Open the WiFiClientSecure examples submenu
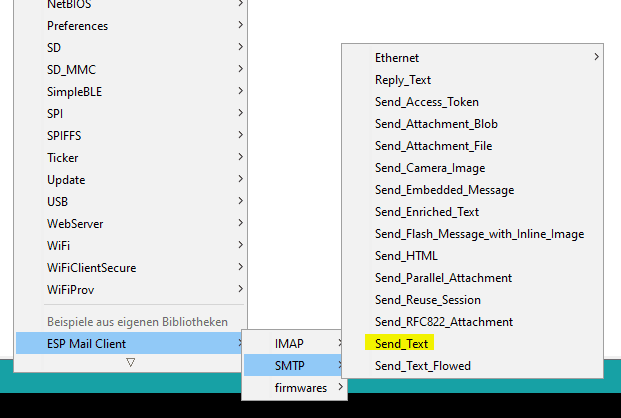 point(91,268)
